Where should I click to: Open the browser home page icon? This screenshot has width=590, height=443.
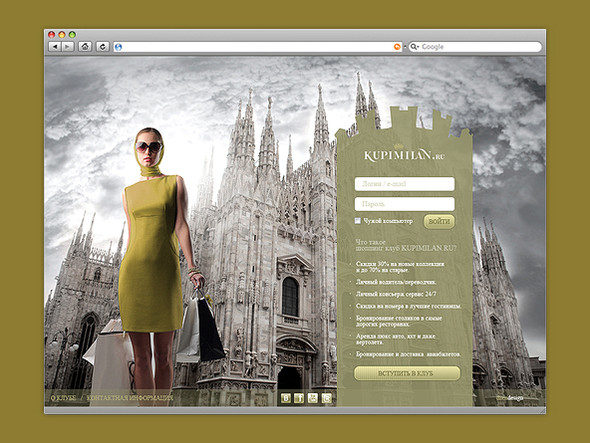[x=85, y=47]
